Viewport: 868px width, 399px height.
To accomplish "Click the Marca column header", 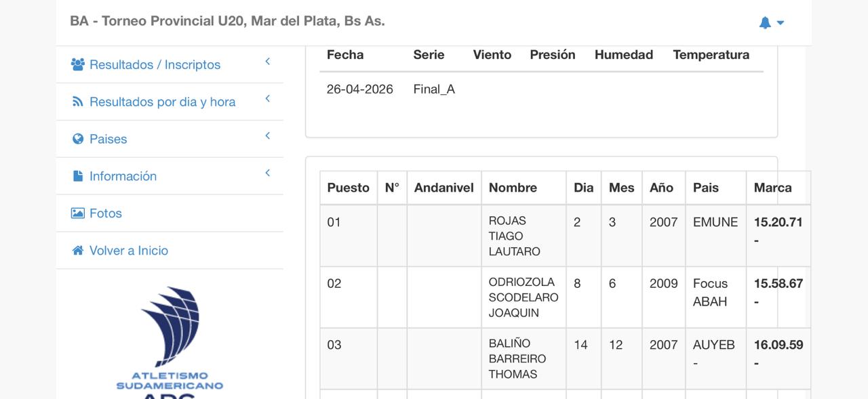I will 772,188.
